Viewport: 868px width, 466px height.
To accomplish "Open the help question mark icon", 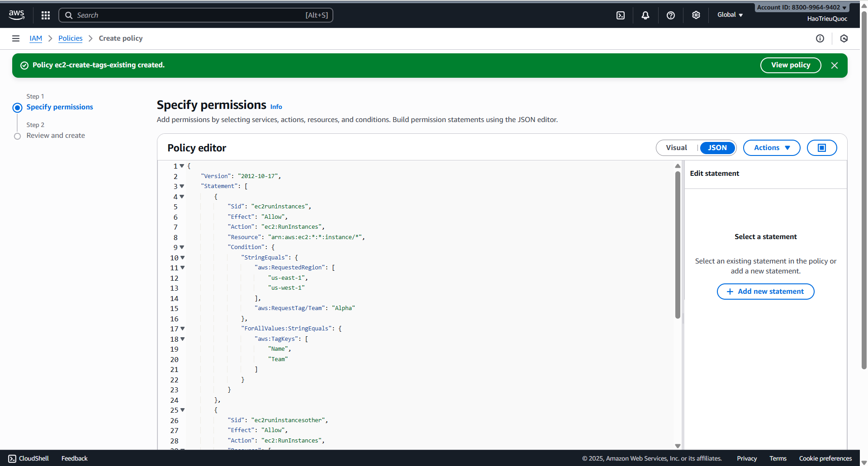I will tap(670, 15).
